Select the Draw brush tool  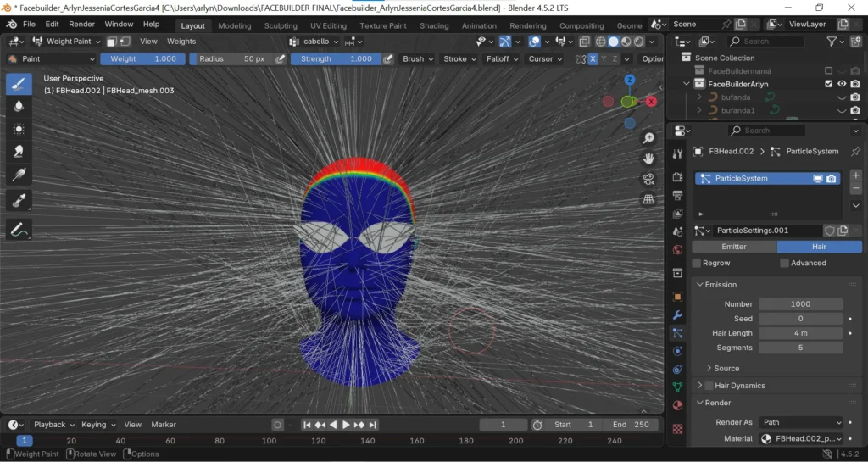(x=19, y=83)
